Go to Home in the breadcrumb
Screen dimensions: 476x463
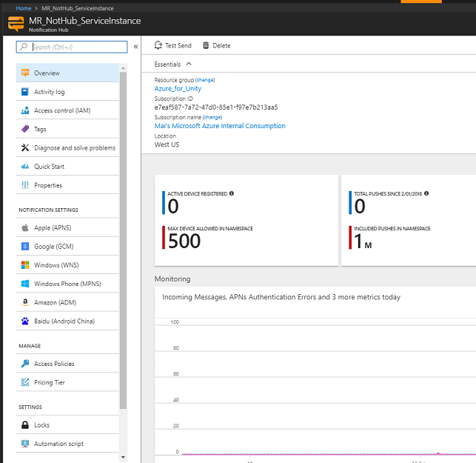(x=24, y=7)
